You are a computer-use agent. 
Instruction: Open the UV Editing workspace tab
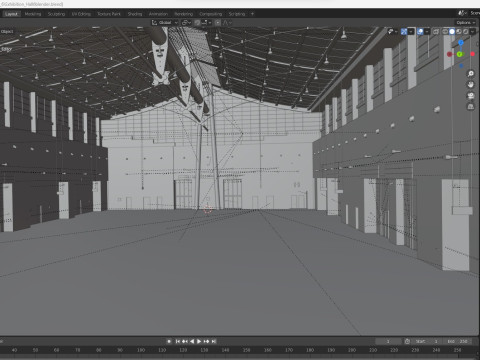coord(81,14)
